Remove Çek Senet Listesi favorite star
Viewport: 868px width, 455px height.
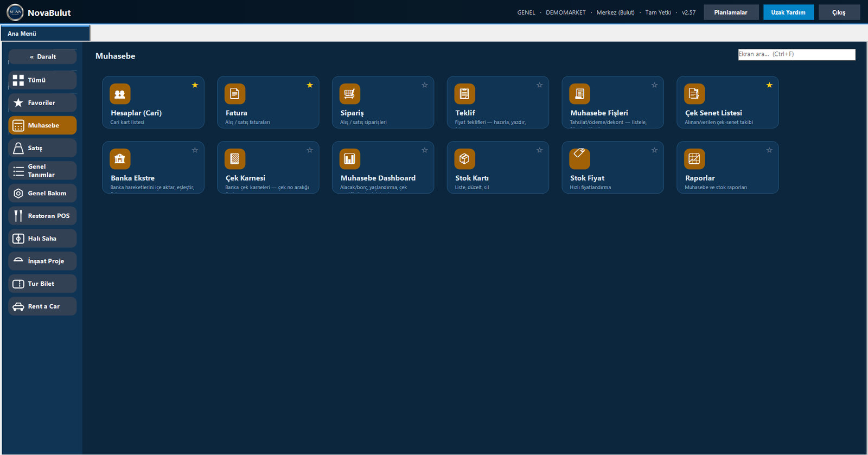tap(769, 85)
